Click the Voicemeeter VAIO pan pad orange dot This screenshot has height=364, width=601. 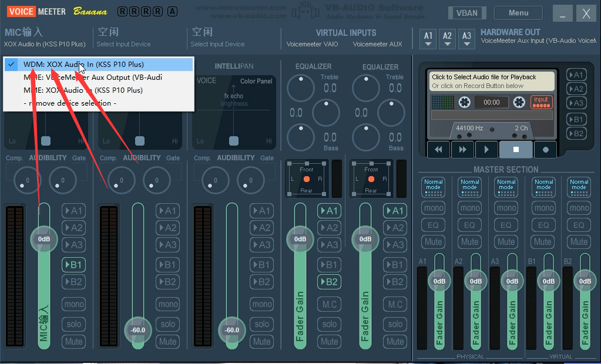coord(306,179)
